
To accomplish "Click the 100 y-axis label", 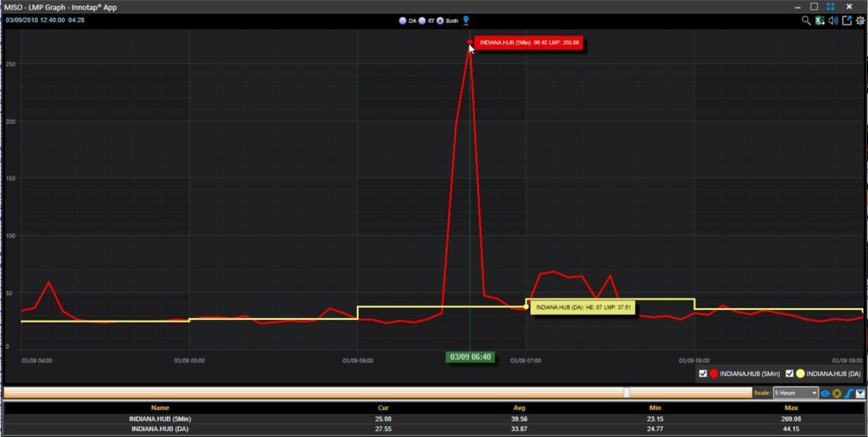I will pyautogui.click(x=10, y=235).
